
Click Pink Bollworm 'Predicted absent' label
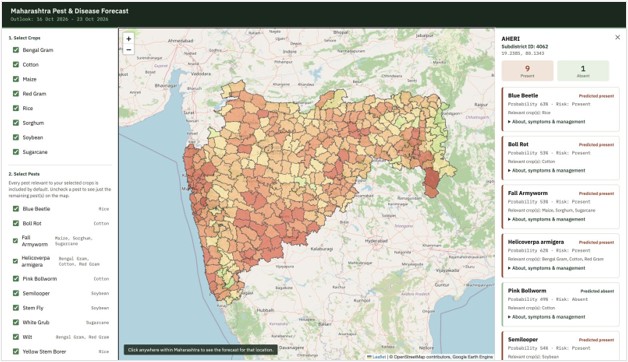click(597, 291)
